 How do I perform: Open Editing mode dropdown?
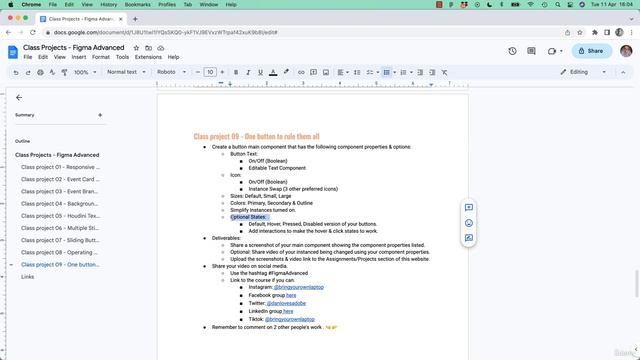[583, 72]
